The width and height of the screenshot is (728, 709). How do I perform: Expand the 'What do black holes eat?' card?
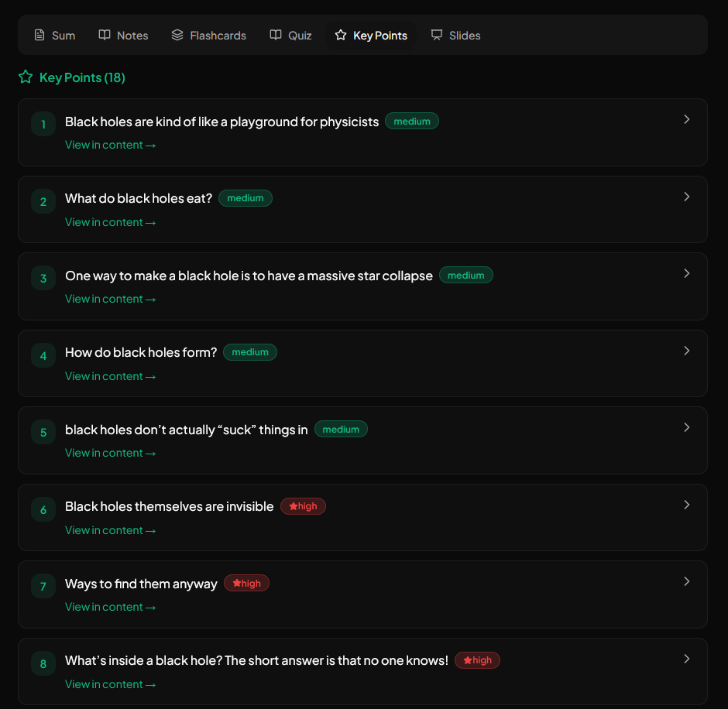pyautogui.click(x=686, y=197)
